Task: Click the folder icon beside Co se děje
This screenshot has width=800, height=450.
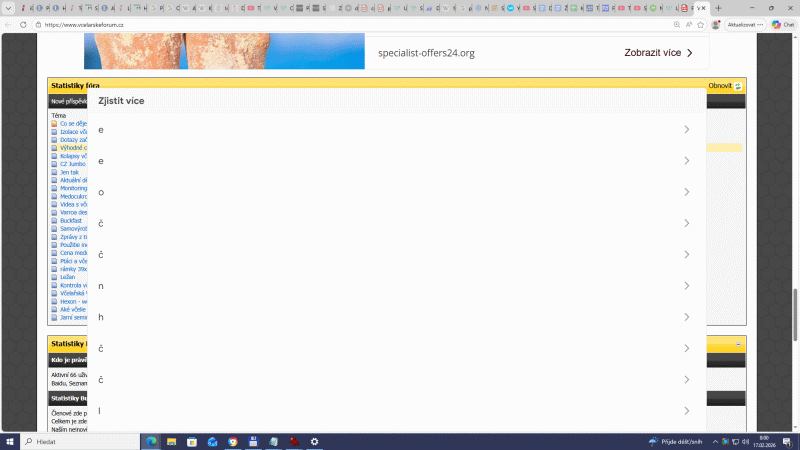Action: 54,123
